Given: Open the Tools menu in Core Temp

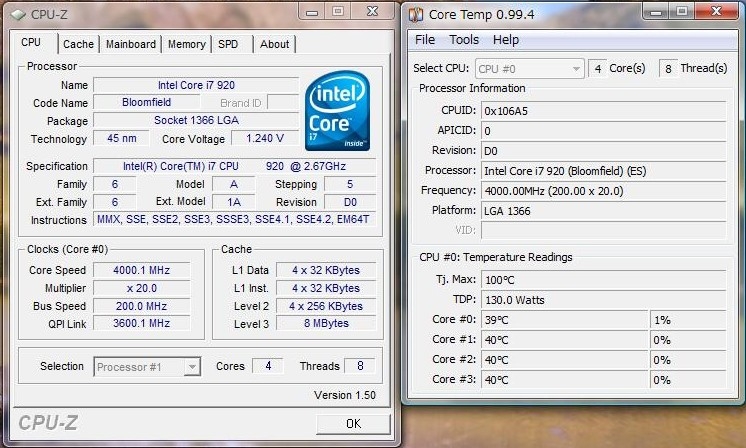Looking at the screenshot, I should 464,40.
